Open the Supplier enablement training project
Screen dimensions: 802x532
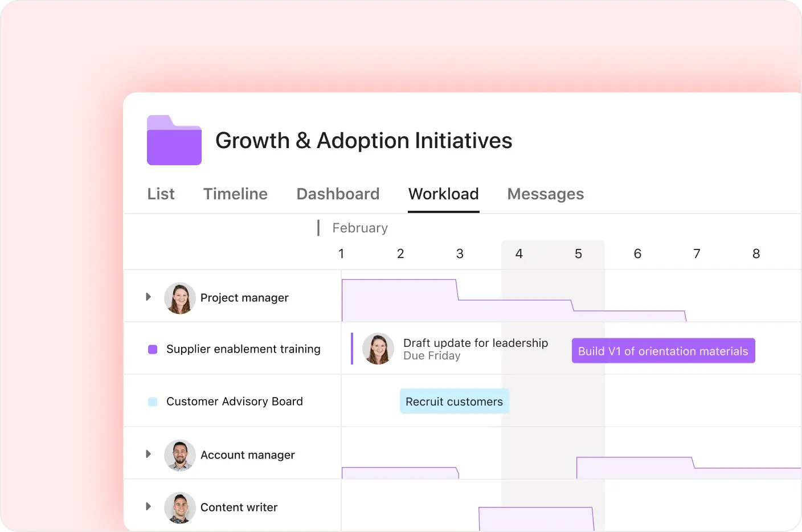coord(243,349)
